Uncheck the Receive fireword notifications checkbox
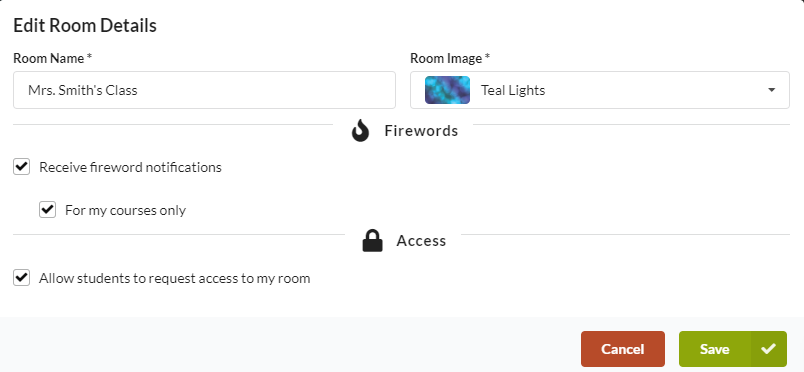The image size is (804, 372). (x=22, y=167)
